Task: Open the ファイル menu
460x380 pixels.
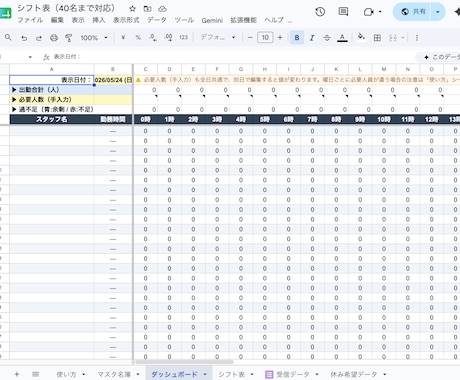Action: (30, 20)
